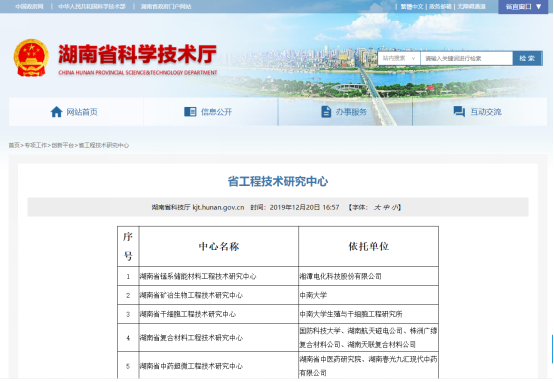This screenshot has width=554, height=382.
Task: Select the cell 湖南省干细胞工程技术研究中心
Action: (219, 314)
